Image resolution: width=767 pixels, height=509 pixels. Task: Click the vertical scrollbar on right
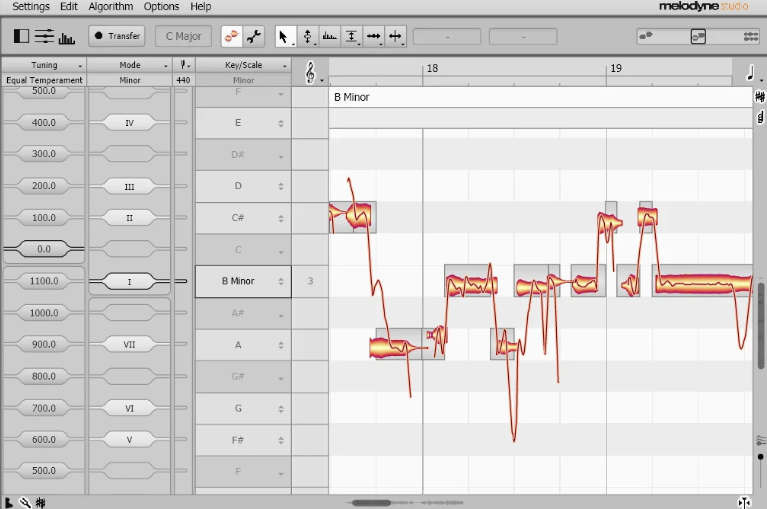coord(761,325)
